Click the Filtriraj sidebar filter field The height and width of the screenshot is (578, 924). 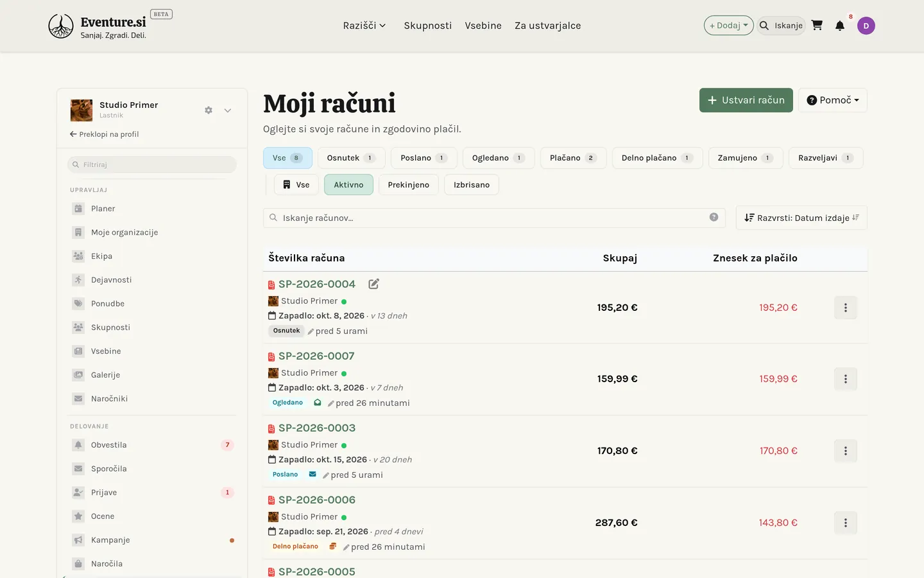(x=152, y=164)
